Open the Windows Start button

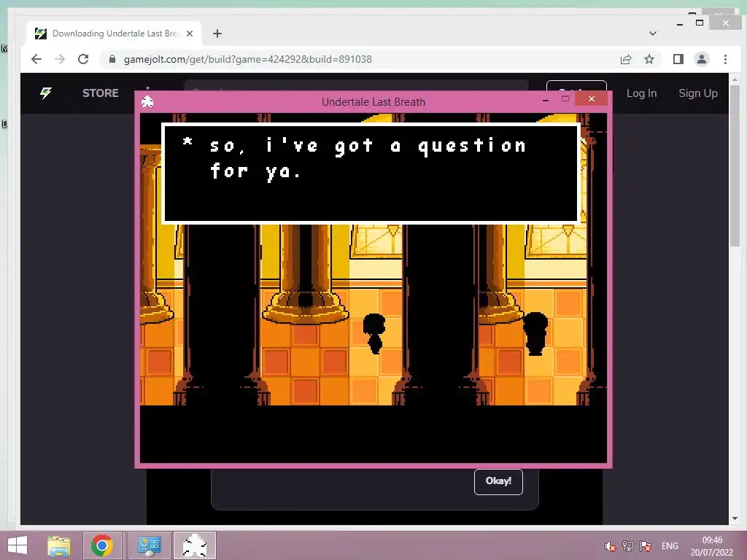coord(18,545)
